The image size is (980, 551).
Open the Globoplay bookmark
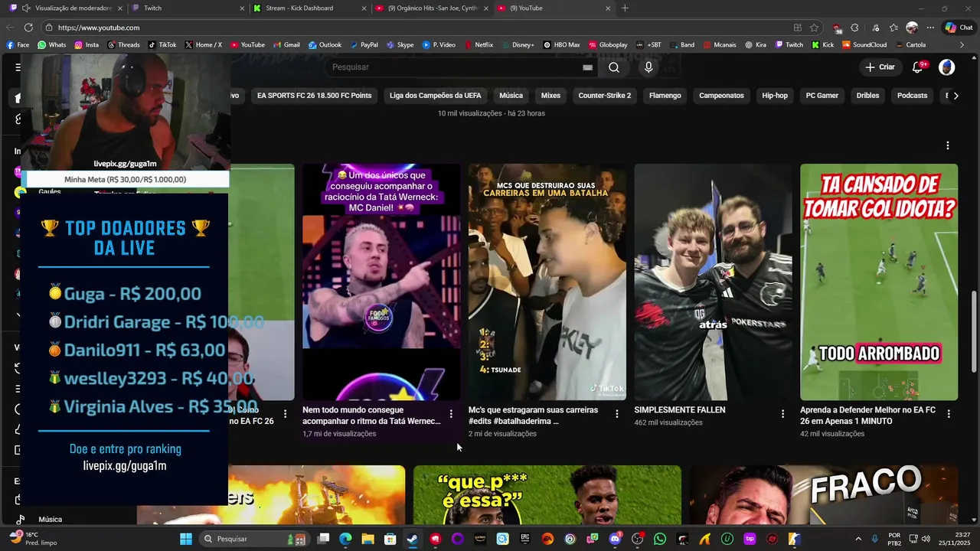tap(608, 45)
